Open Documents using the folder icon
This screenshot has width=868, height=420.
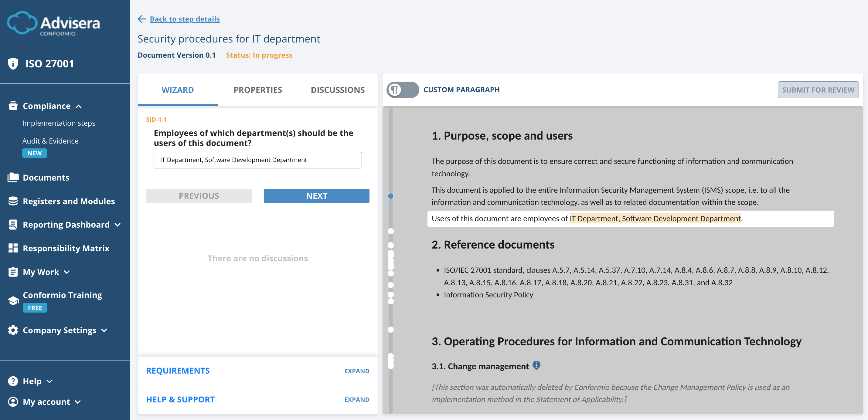pos(13,177)
